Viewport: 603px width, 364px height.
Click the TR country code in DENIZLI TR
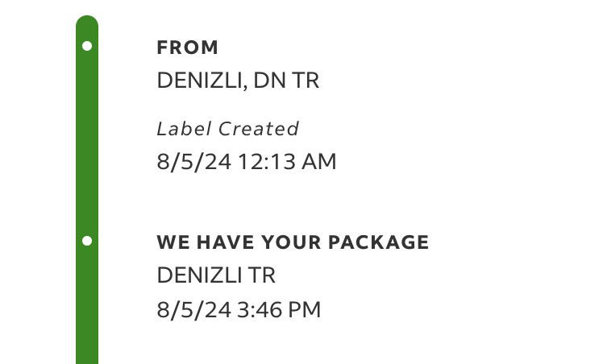(263, 275)
